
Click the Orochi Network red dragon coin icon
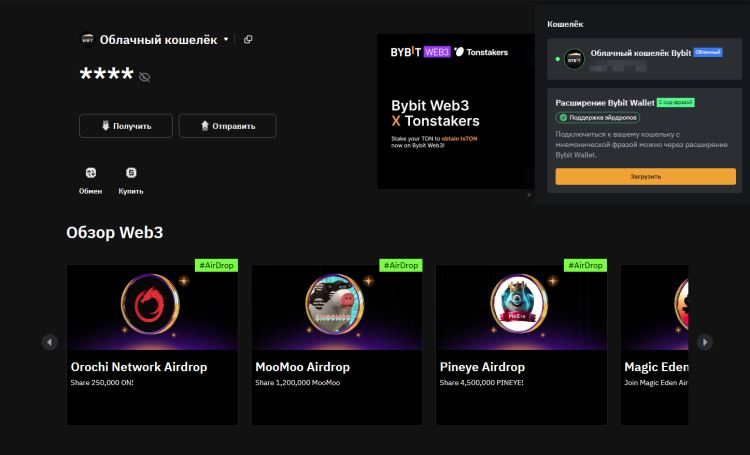(x=150, y=304)
